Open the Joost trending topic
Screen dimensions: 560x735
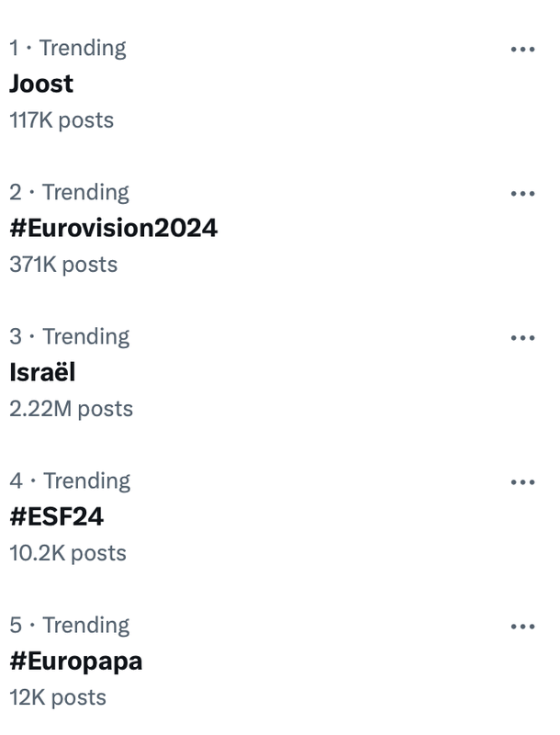(41, 84)
